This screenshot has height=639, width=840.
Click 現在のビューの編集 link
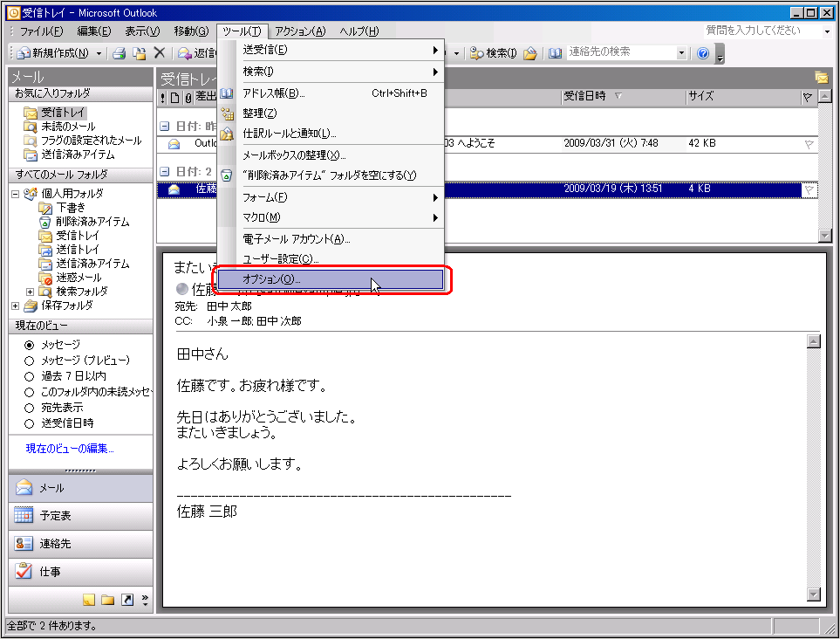(70, 449)
